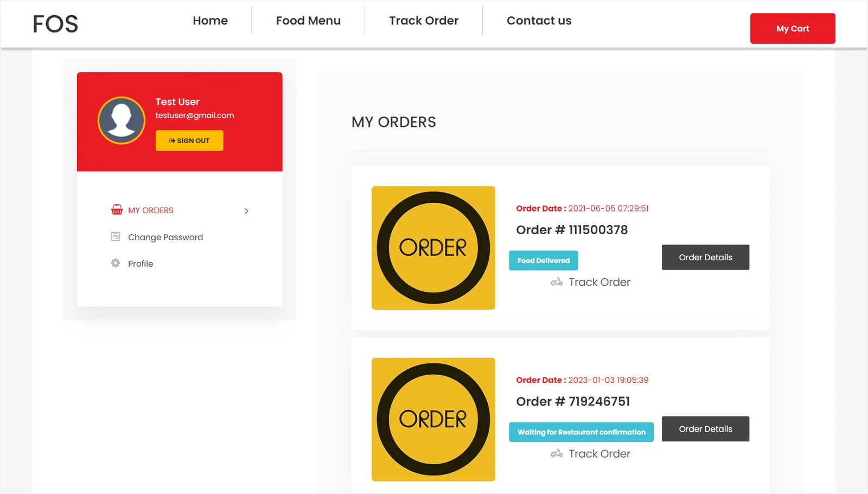Click the Change Password form icon
The image size is (868, 494).
[116, 236]
